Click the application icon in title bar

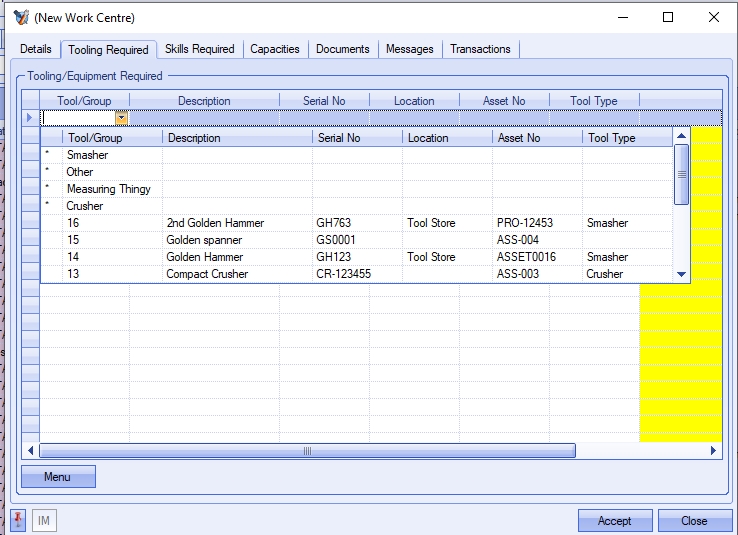(x=20, y=17)
